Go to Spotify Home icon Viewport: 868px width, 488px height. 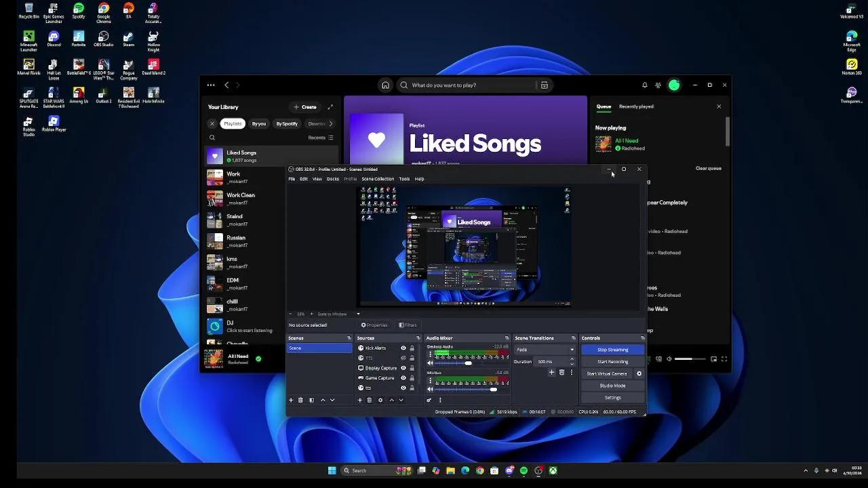[385, 85]
